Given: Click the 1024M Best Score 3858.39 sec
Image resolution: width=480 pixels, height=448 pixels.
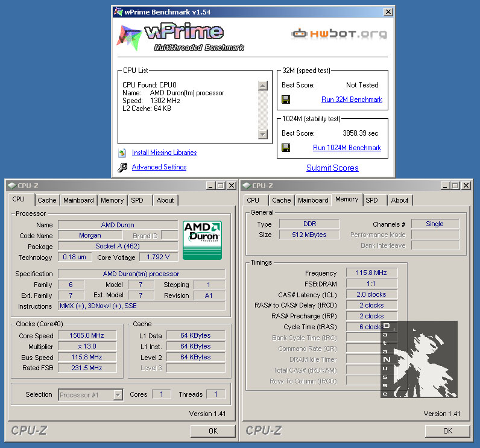Looking at the screenshot, I should coord(361,133).
